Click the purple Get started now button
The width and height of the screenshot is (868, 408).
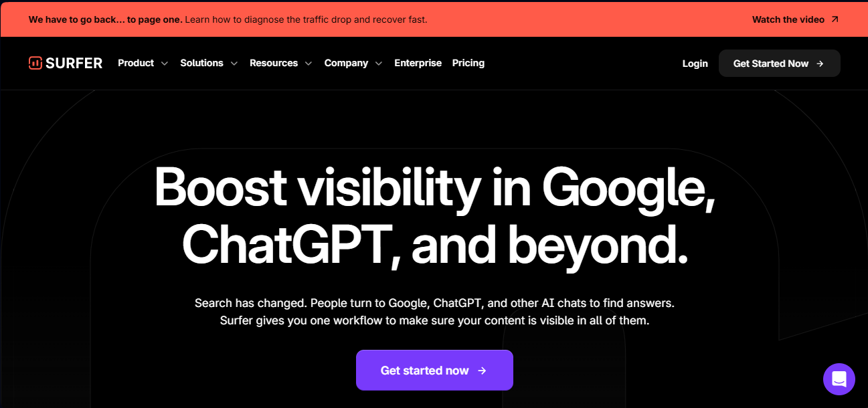[434, 371]
